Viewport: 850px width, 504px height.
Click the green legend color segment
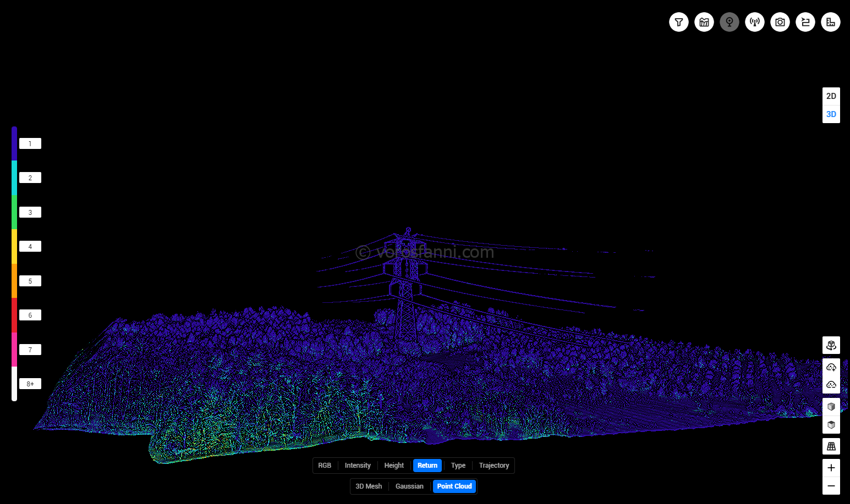point(14,212)
